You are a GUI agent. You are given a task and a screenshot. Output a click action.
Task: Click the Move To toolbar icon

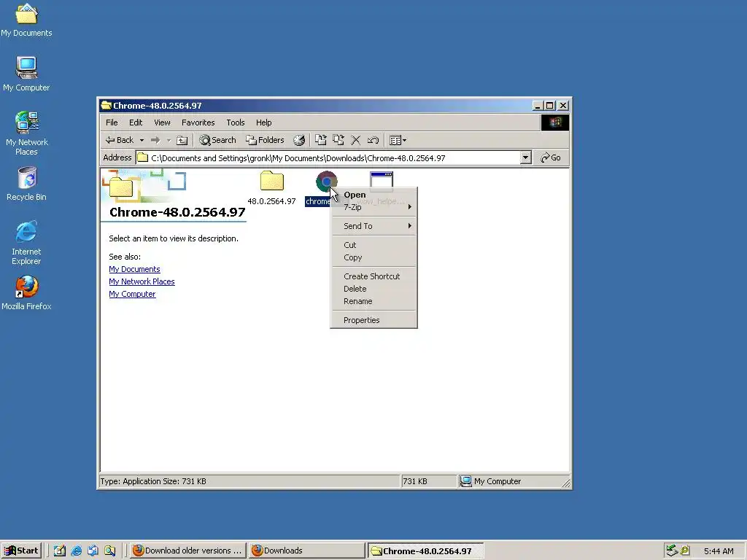pos(321,140)
